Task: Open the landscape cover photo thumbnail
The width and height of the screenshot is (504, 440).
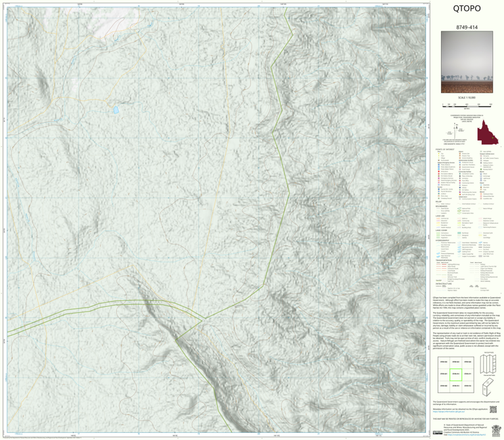Action: coord(467,62)
